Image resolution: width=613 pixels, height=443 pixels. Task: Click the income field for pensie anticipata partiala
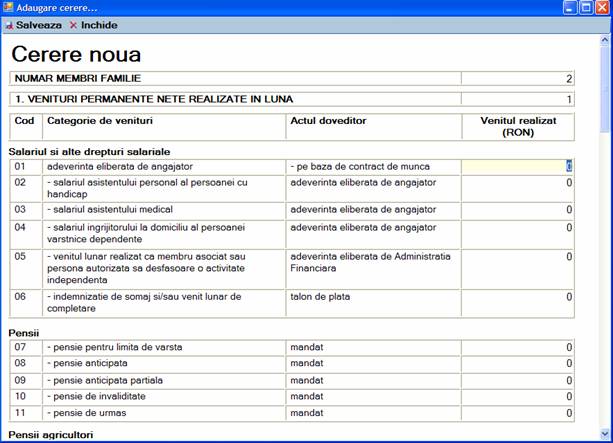tap(518, 381)
